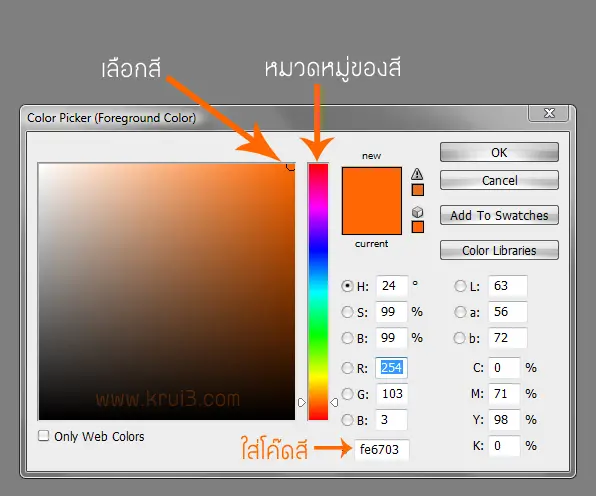Select the G green radio button
Viewport: 596px width, 496px height.
tap(347, 394)
